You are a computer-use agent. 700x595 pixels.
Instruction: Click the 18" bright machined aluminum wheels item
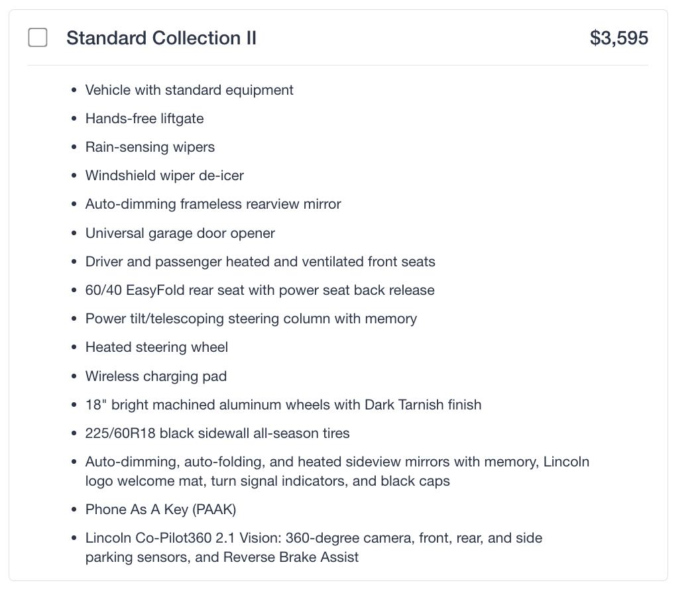point(283,405)
